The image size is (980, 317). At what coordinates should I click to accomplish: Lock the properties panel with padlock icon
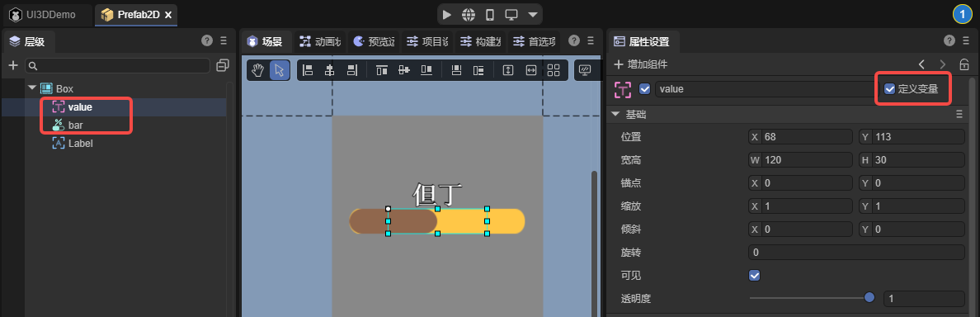964,64
